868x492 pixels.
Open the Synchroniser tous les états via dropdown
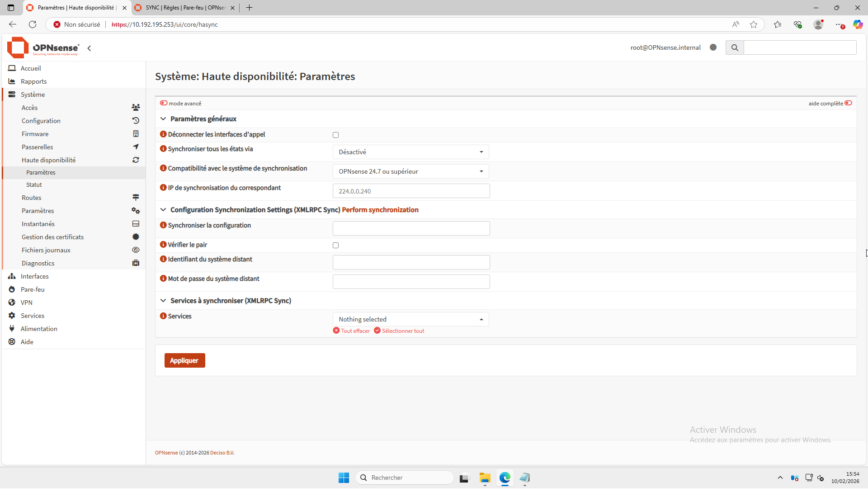point(410,152)
